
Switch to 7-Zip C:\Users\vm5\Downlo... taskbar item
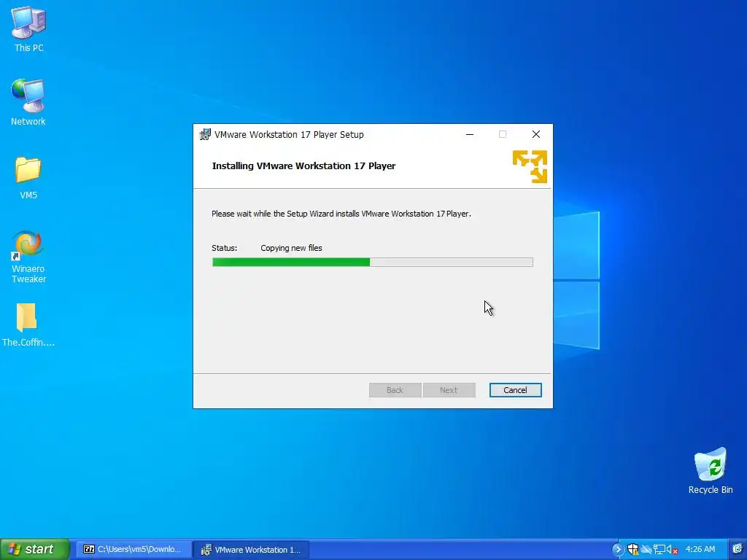(133, 550)
